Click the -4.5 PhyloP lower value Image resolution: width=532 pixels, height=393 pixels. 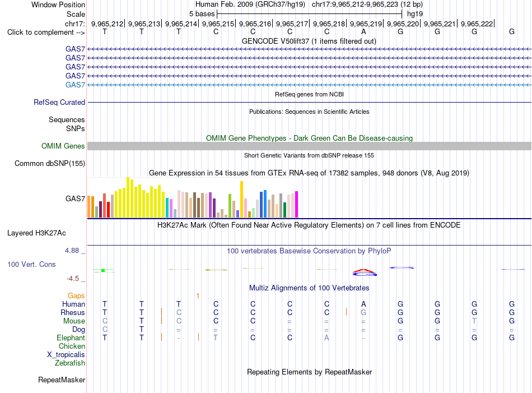[x=73, y=279]
